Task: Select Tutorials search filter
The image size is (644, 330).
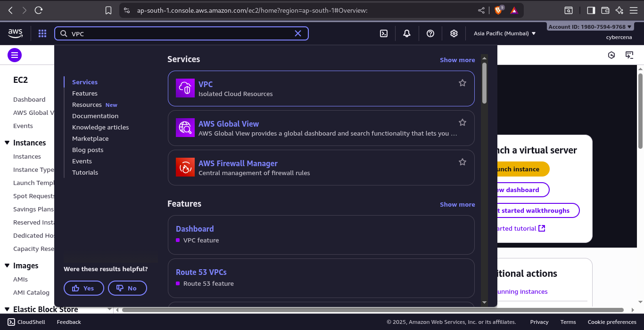Action: coord(85,172)
